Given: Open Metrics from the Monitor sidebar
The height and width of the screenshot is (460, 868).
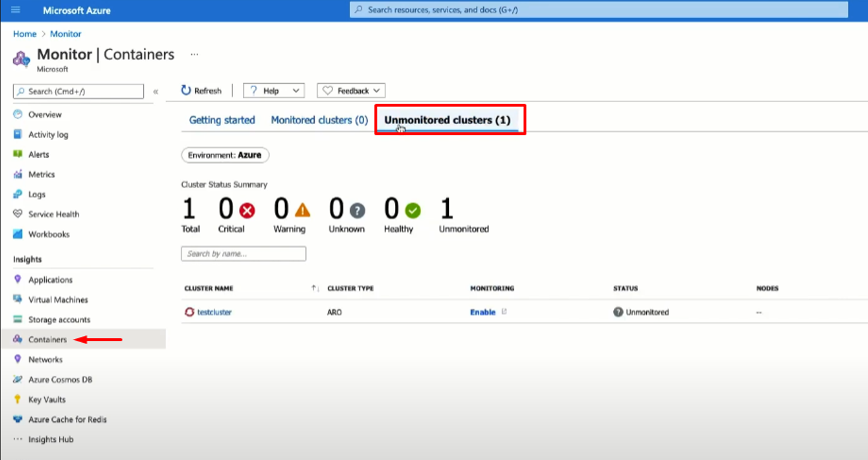Looking at the screenshot, I should coord(43,174).
